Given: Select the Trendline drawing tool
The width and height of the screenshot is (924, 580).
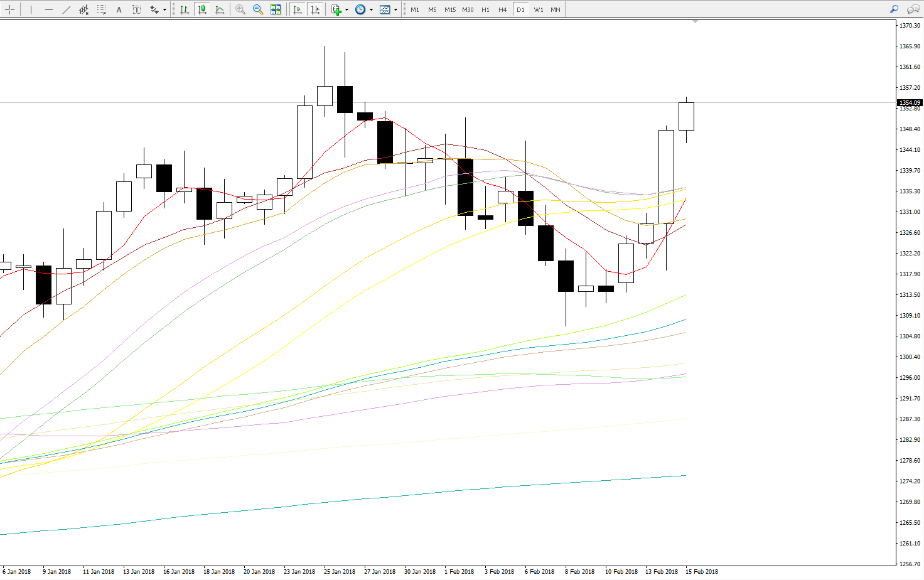Looking at the screenshot, I should pos(66,9).
